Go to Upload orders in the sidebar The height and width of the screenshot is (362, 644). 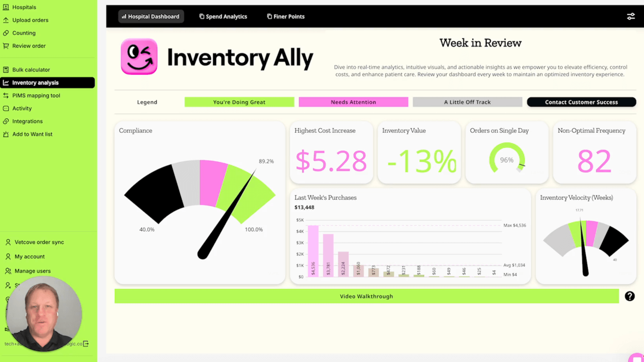30,20
